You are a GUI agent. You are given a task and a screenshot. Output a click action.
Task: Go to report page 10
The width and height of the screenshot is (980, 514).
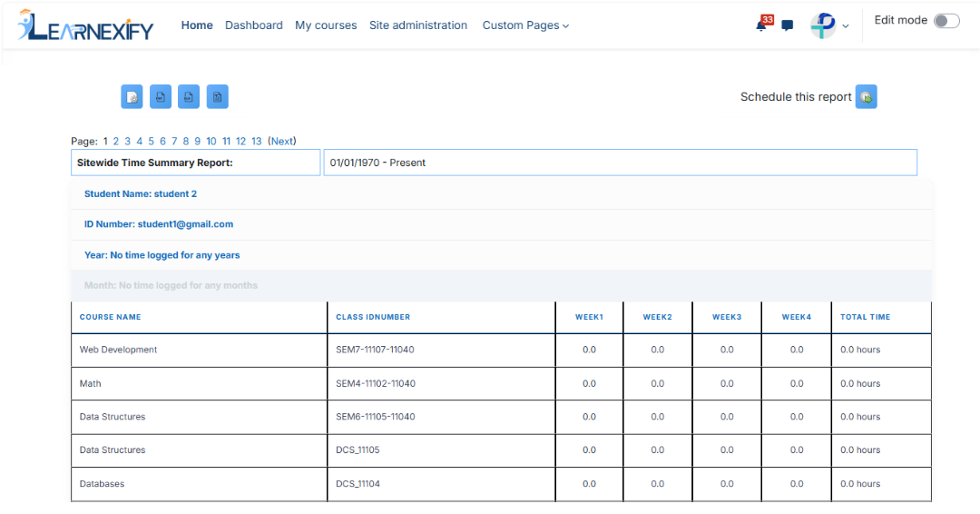[x=211, y=142]
